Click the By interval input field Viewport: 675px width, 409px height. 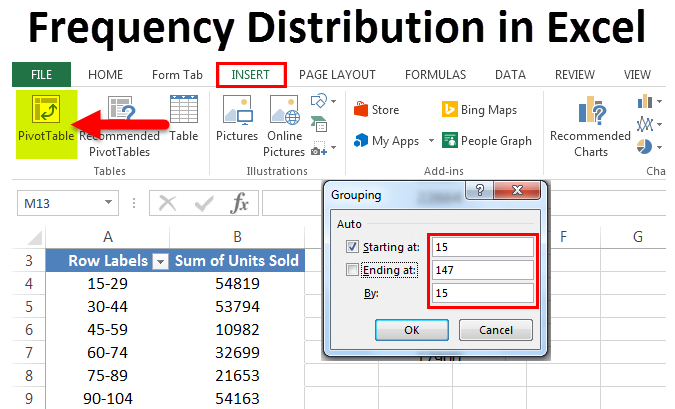(x=483, y=293)
